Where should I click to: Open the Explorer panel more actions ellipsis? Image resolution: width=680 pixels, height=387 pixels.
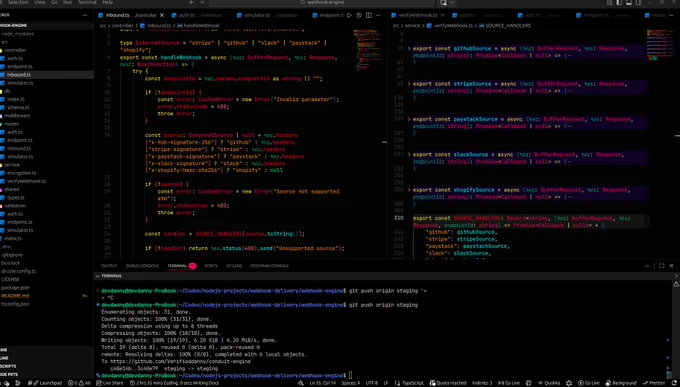coord(85,15)
